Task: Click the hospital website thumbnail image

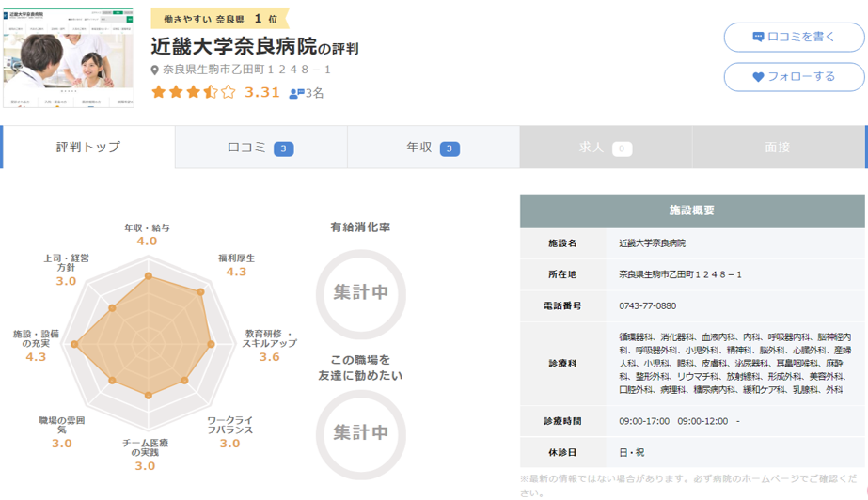Action: pyautogui.click(x=69, y=57)
